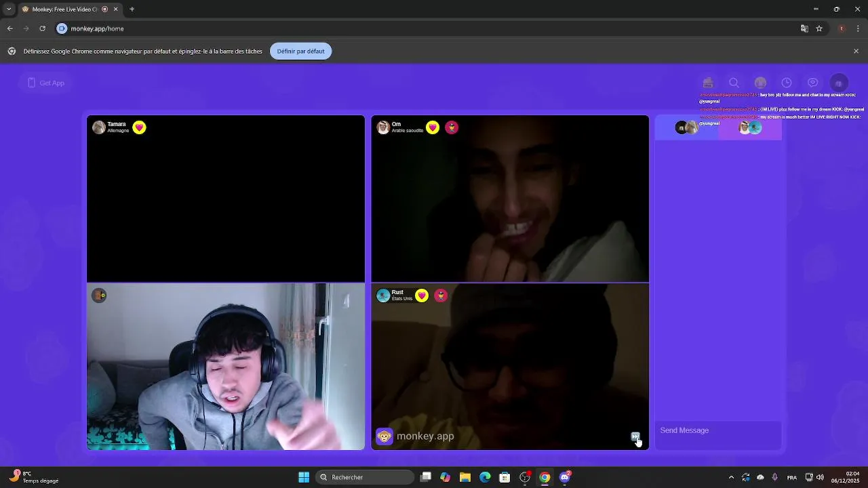Click the pink icon next to Om's heart
The height and width of the screenshot is (488, 868).
coord(452,127)
